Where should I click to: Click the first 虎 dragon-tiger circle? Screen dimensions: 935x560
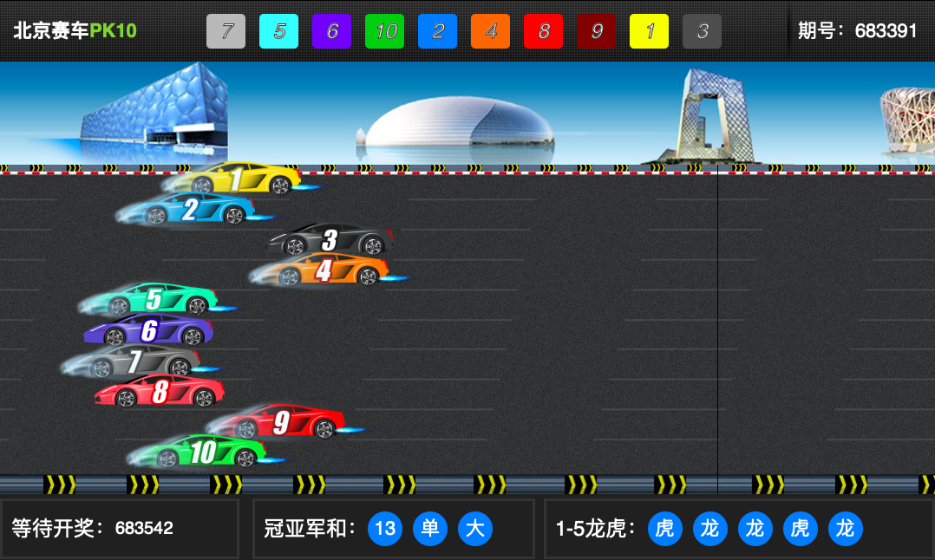665,529
